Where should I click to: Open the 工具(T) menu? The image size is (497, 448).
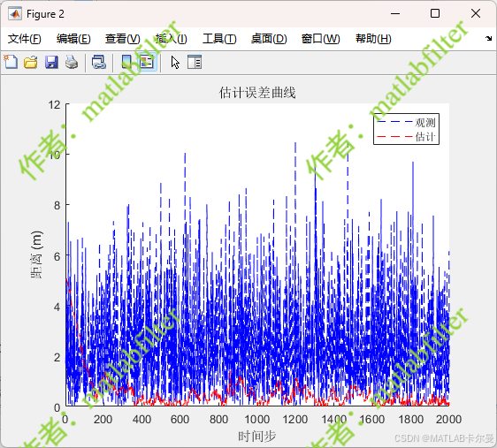coord(219,39)
